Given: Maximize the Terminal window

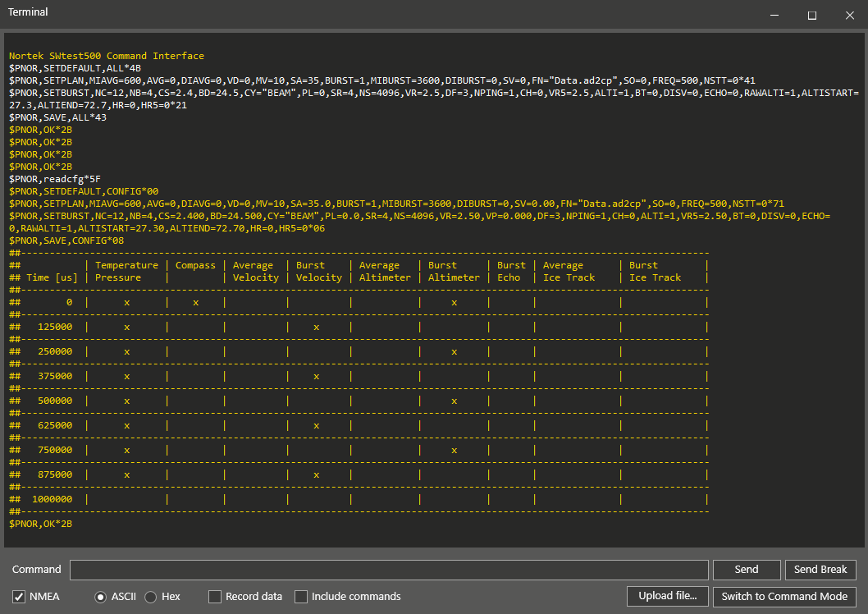Looking at the screenshot, I should pos(812,15).
